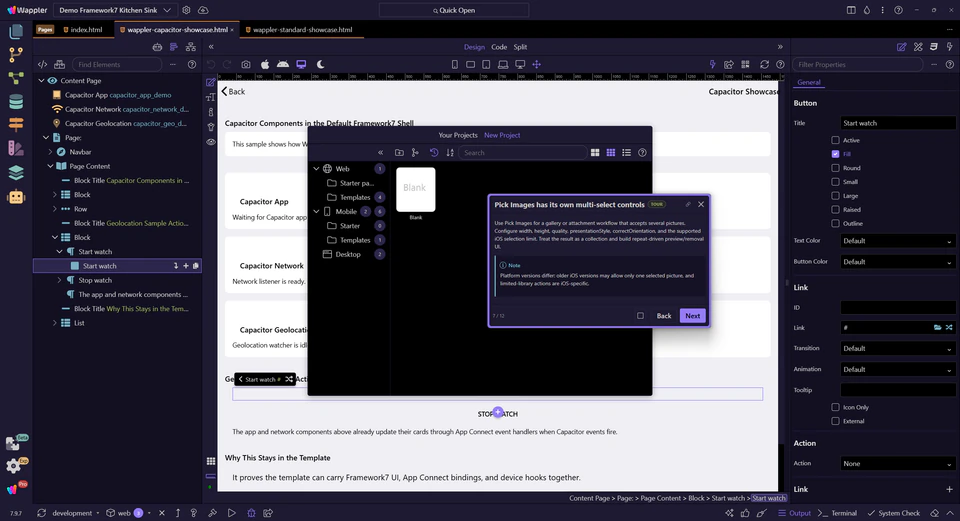Select laptop device size view

click(503, 64)
